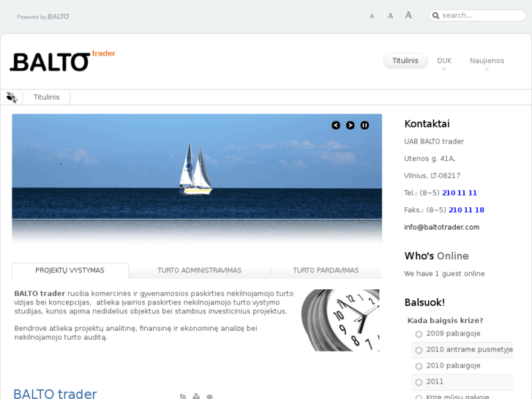Select the largest font size A
The width and height of the screenshot is (532, 399).
tap(408, 15)
